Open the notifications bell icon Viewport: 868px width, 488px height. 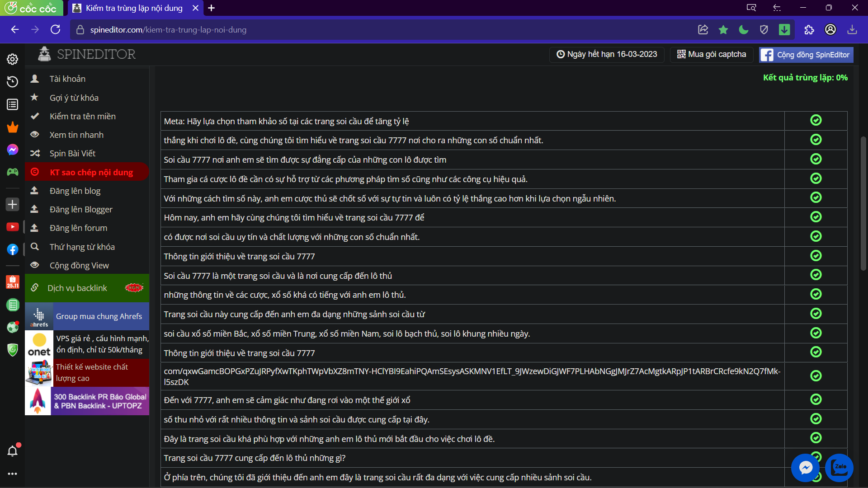[12, 451]
